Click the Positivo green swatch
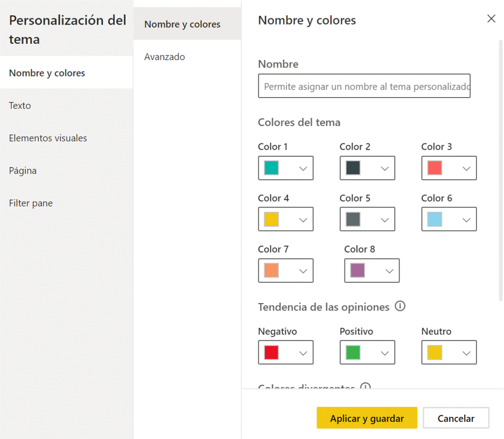This screenshot has height=439, width=504. (x=353, y=352)
